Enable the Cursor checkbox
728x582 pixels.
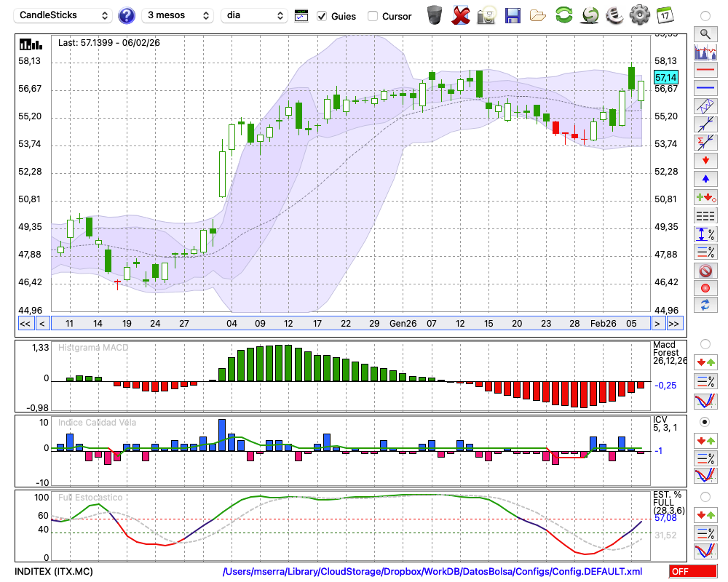[373, 16]
